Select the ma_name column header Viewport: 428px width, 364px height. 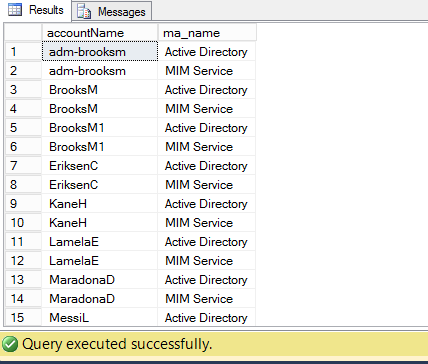pyautogui.click(x=207, y=33)
